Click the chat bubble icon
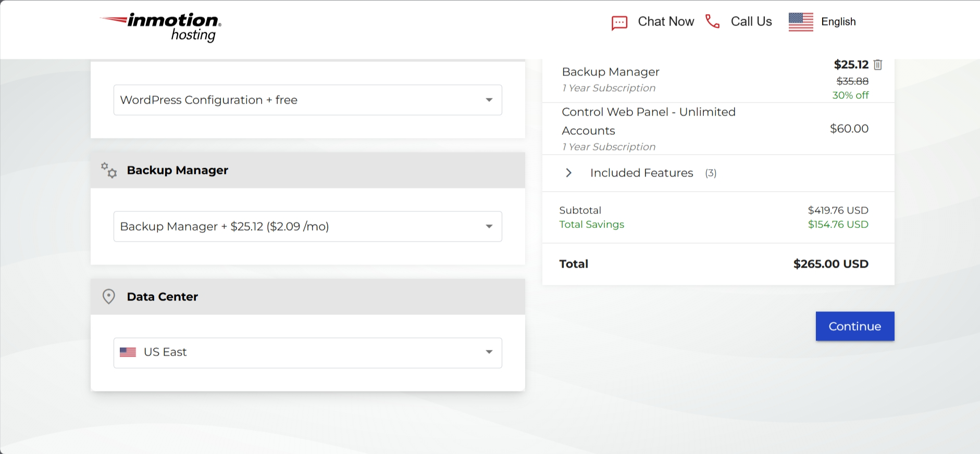Screen dimensions: 980x454 pos(619,23)
